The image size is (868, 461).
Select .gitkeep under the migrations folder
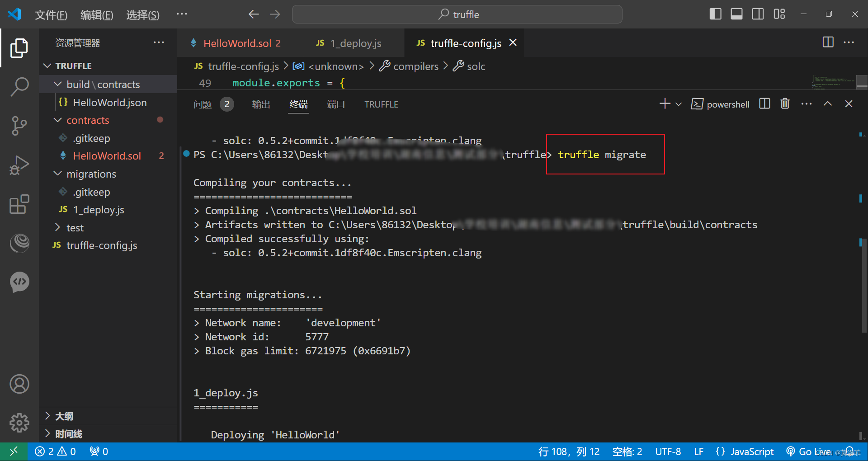108,192
